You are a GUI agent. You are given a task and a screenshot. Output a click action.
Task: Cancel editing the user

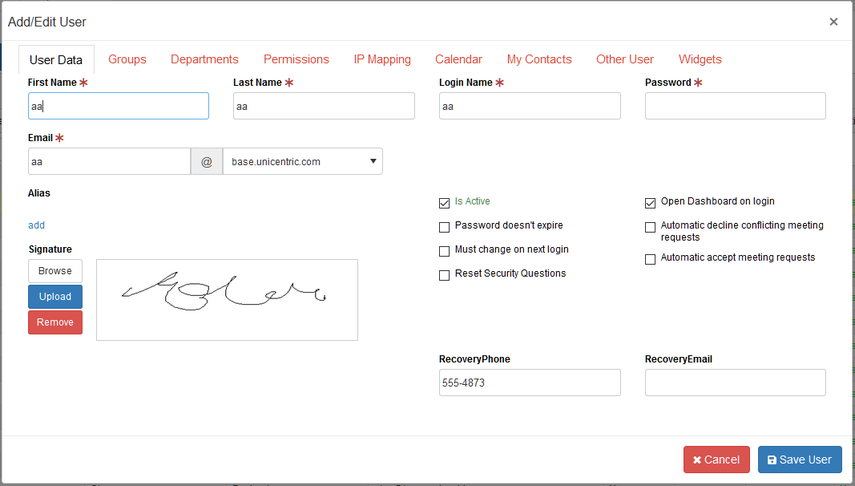716,460
